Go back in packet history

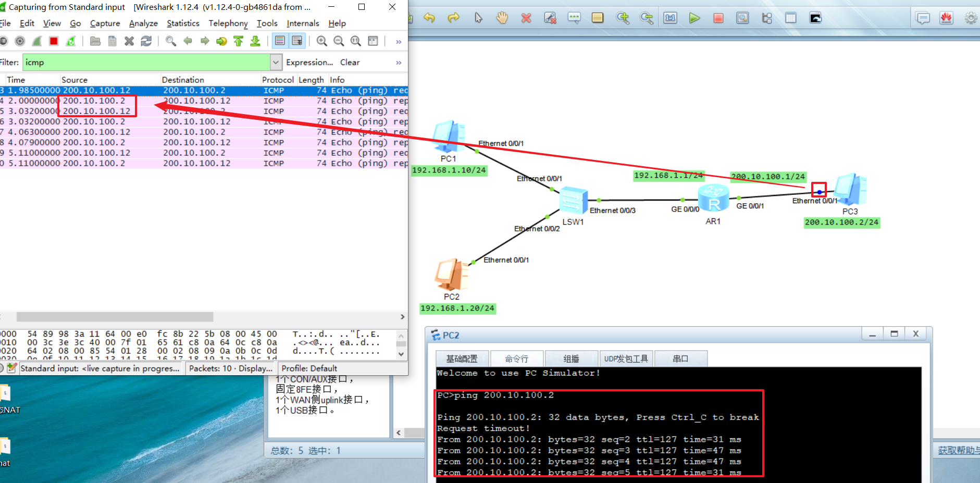[188, 41]
